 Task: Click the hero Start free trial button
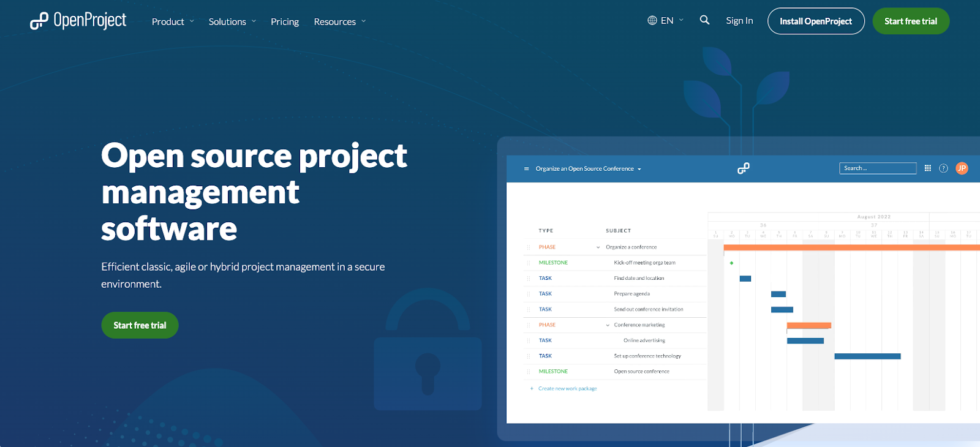coord(140,325)
